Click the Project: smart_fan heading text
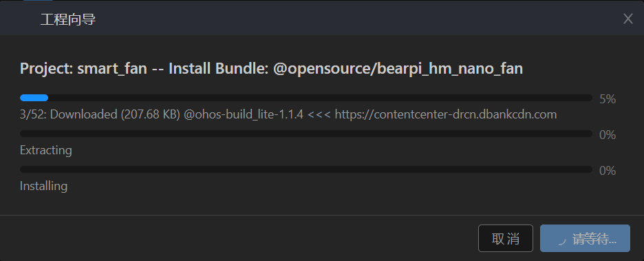This screenshot has width=644, height=261. tap(83, 69)
